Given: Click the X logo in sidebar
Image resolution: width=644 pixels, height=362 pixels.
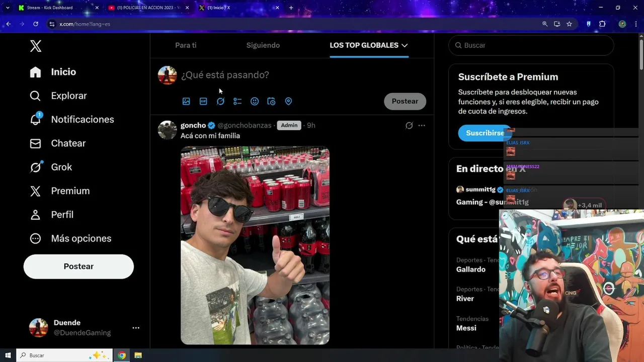Looking at the screenshot, I should pos(36,46).
